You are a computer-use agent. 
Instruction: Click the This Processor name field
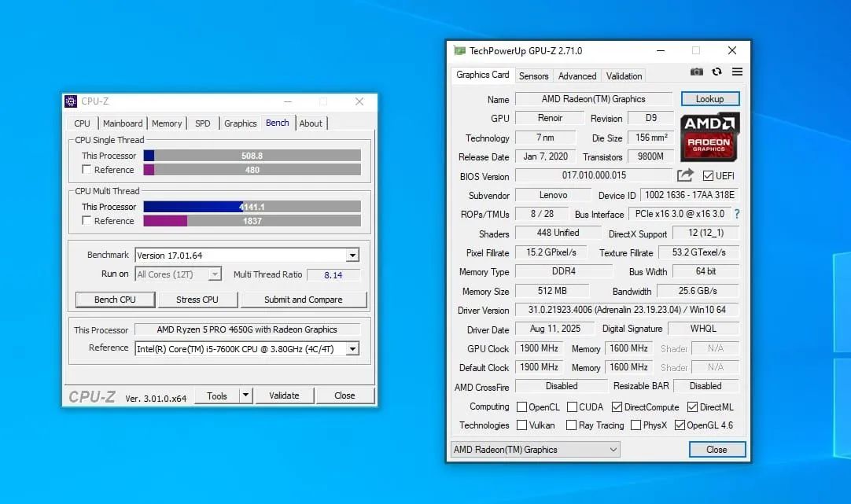(247, 329)
